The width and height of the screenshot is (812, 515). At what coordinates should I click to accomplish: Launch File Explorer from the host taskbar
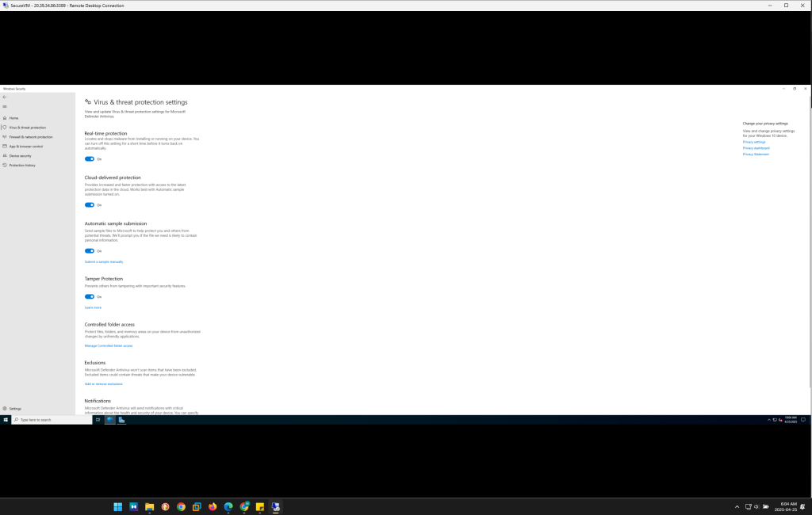[x=150, y=507]
